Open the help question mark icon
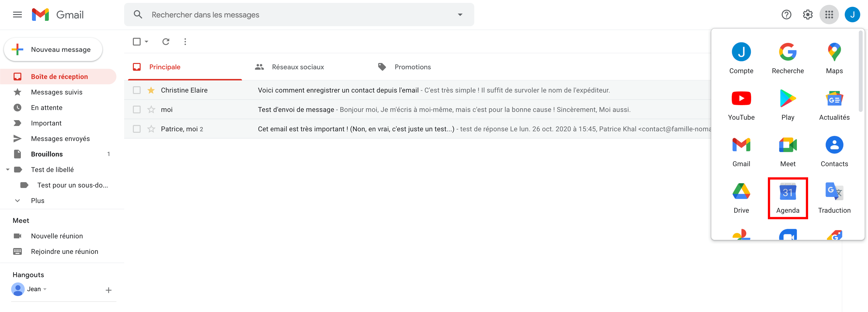The width and height of the screenshot is (868, 312). [x=786, y=15]
